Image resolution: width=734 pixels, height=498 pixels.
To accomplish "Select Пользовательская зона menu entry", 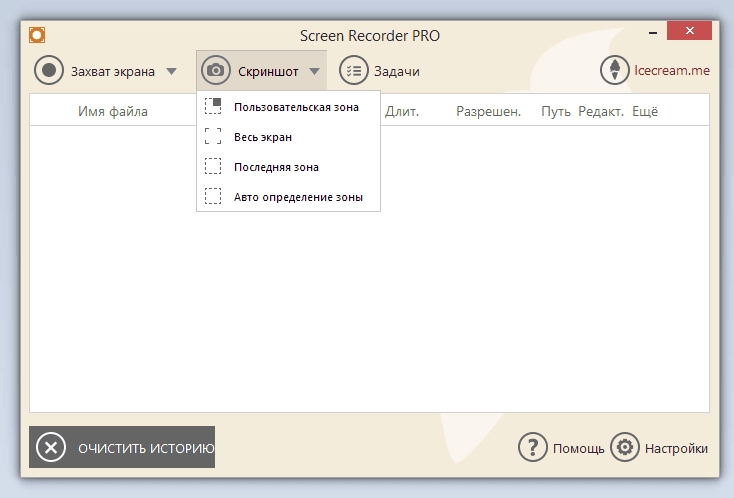I will (x=288, y=107).
